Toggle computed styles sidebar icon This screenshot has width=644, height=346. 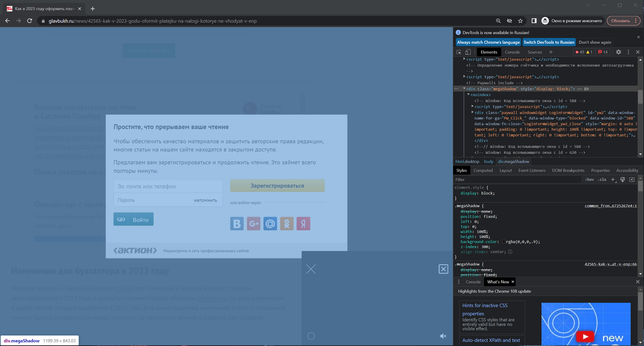pyautogui.click(x=632, y=180)
